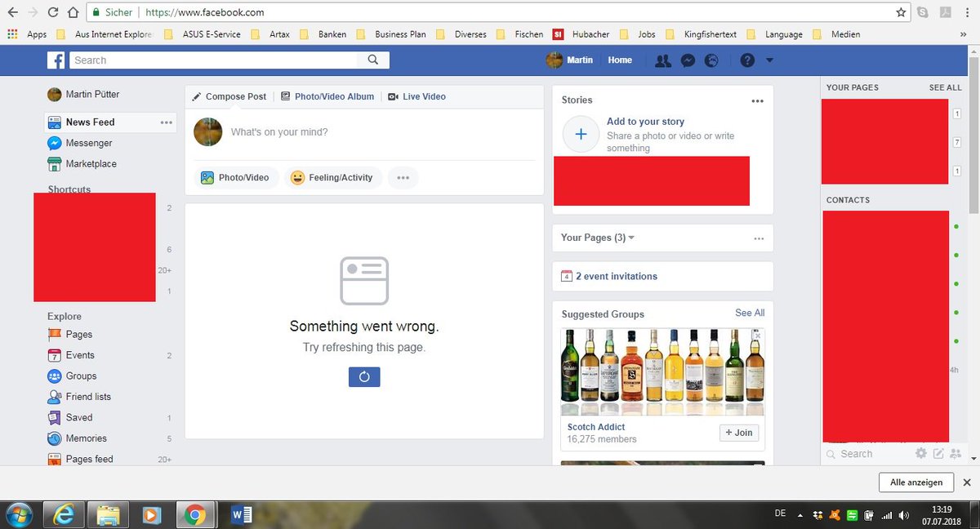The height and width of the screenshot is (529, 980).
Task: Open the Friend Requests icon in header
Action: tap(663, 60)
